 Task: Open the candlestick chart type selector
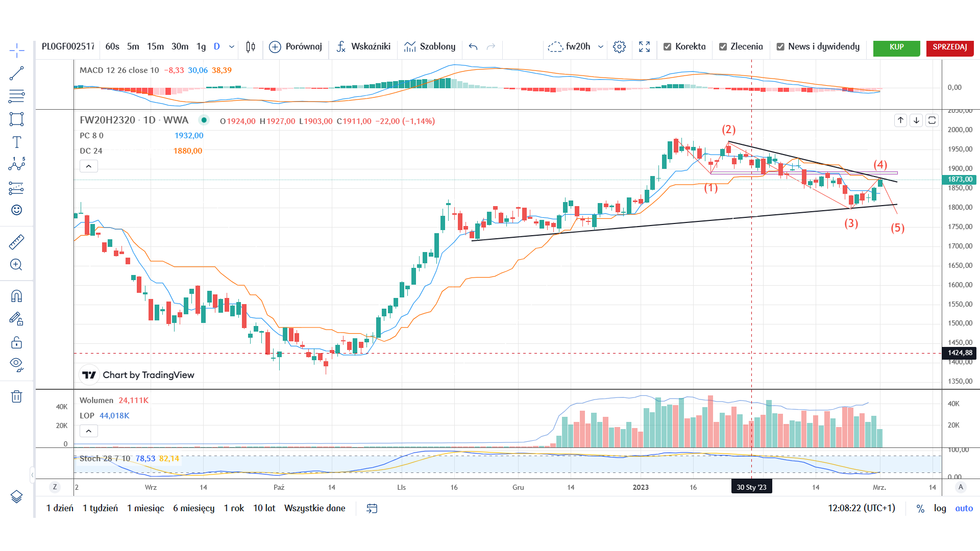click(x=251, y=47)
